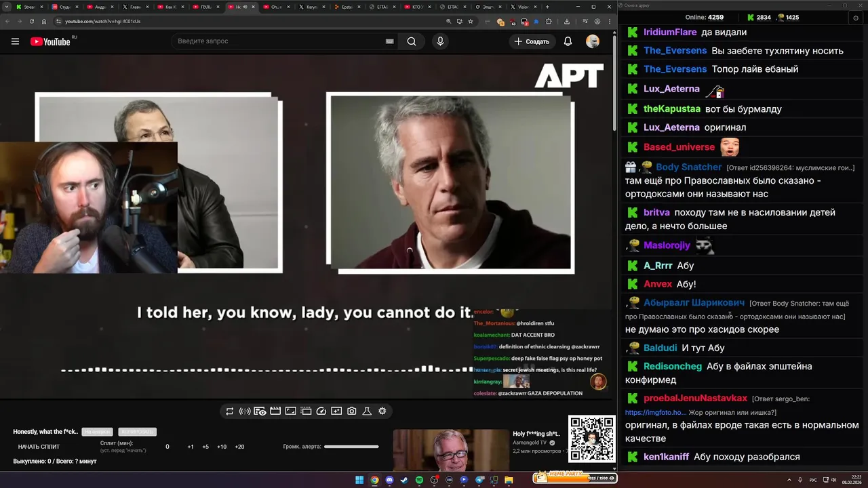Screen dimensions: 868x488
Task: Click the speedometer icon in the overlay toolbar
Action: [321, 411]
